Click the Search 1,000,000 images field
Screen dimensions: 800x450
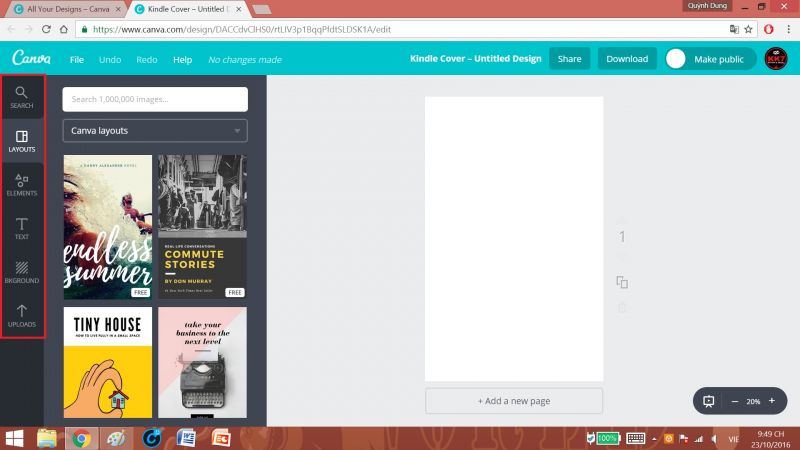click(x=154, y=99)
